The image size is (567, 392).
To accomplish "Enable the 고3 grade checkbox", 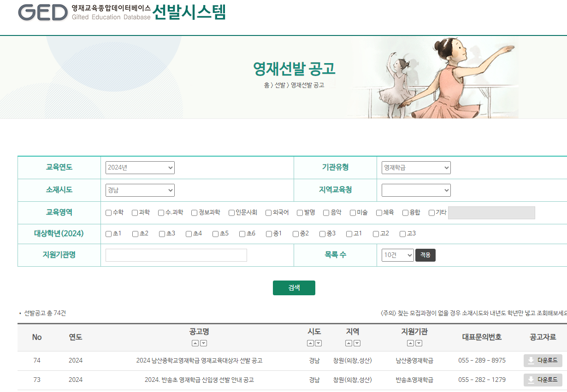I will pos(402,234).
